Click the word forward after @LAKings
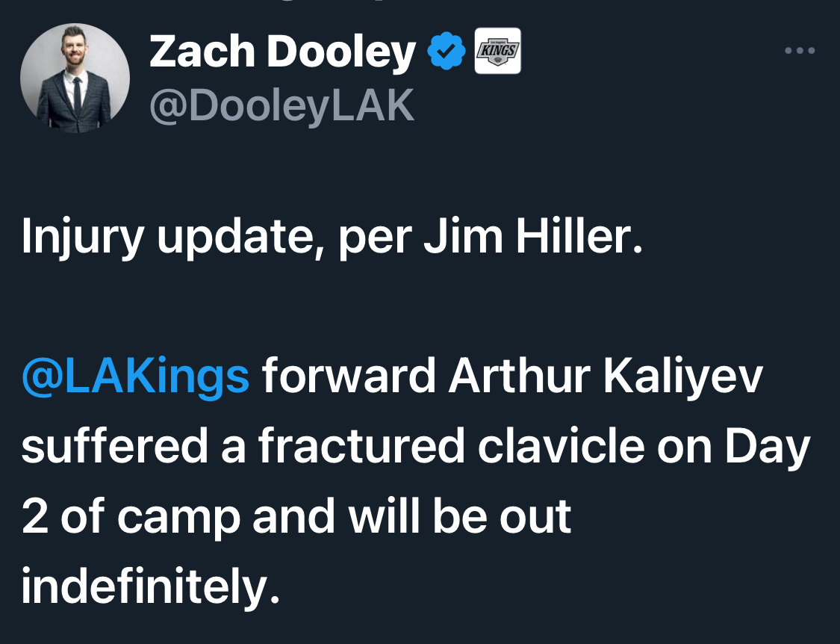This screenshot has height=644, width=840. [349, 376]
